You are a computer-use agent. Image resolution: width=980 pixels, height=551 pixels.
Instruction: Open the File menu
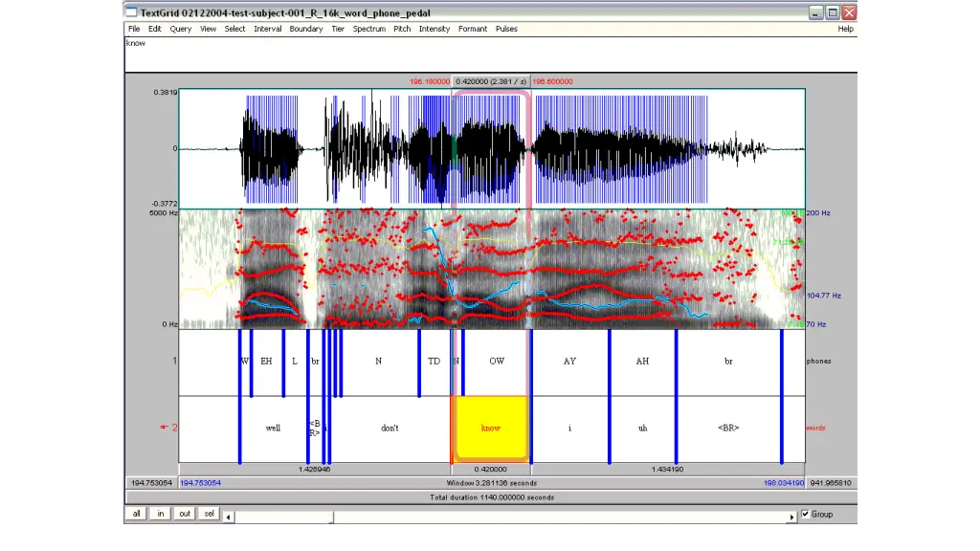tap(134, 29)
